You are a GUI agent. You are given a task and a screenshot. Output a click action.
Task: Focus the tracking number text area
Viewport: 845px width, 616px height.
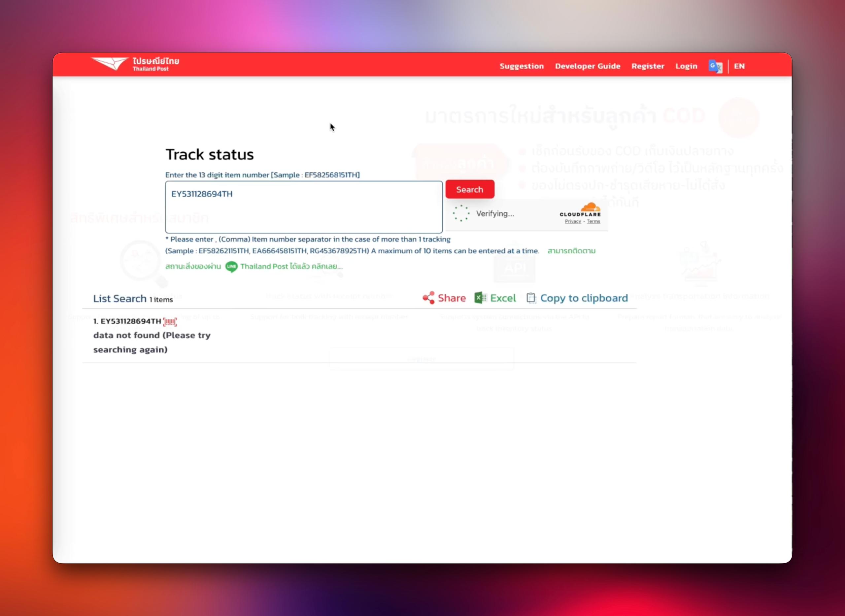(304, 207)
